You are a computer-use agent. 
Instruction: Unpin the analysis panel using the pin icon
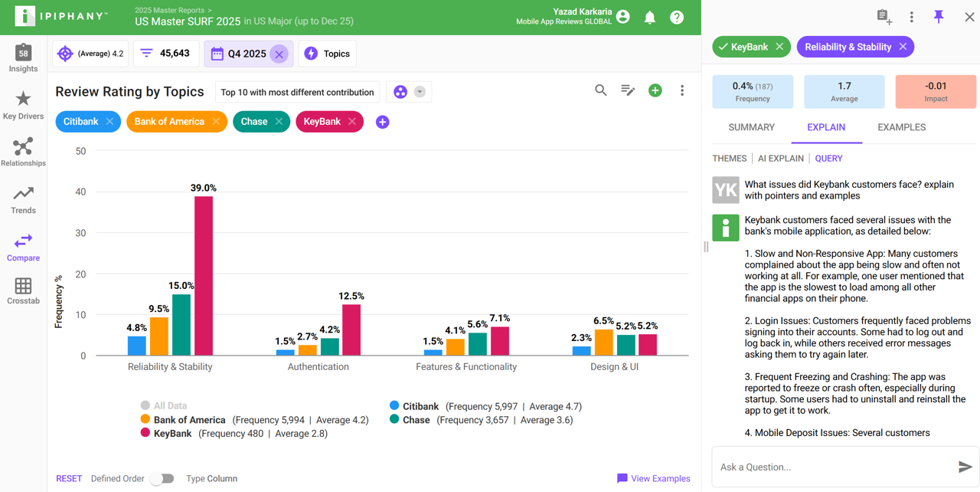(939, 16)
